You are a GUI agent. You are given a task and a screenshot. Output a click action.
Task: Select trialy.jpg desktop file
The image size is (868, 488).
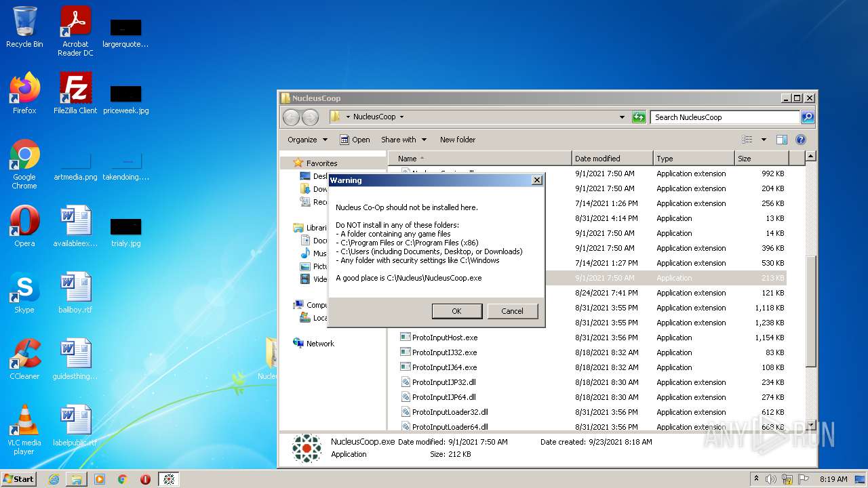click(126, 232)
